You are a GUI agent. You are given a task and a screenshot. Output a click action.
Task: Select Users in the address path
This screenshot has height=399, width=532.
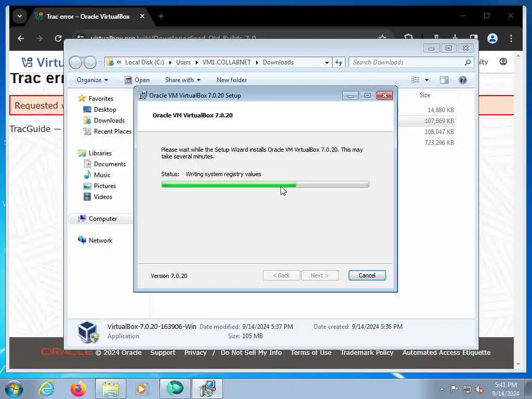click(183, 62)
